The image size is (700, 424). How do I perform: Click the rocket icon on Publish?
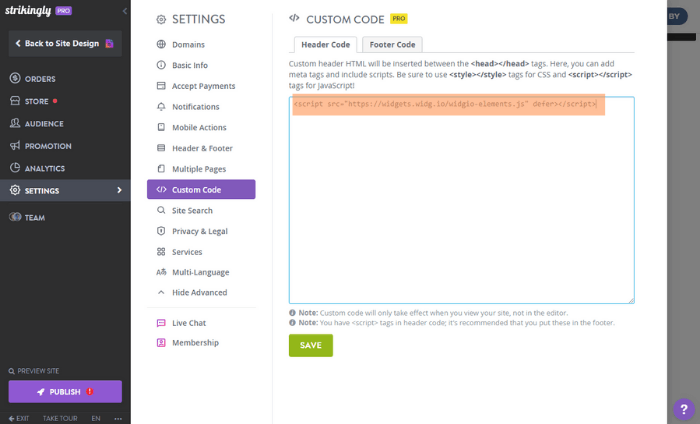click(x=41, y=392)
